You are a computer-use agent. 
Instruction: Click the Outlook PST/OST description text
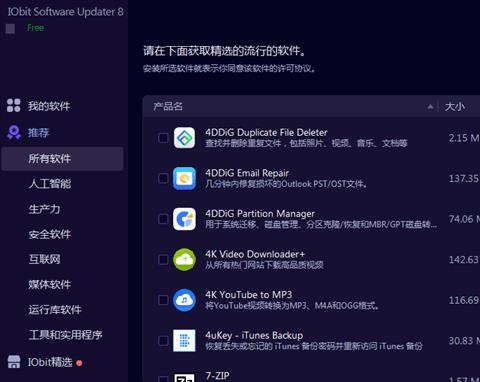click(x=286, y=184)
